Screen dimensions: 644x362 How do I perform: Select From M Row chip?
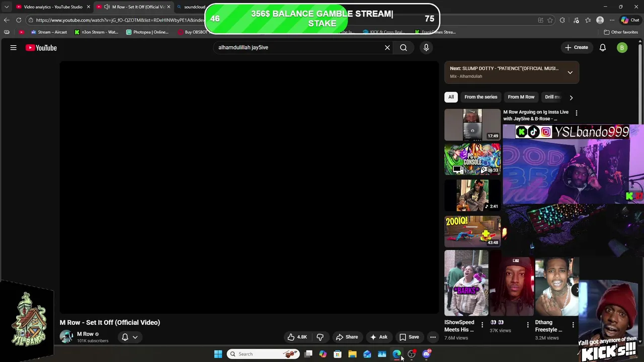click(x=521, y=97)
